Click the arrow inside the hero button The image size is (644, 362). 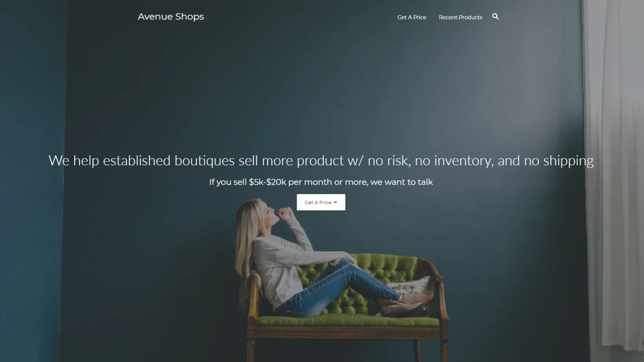coord(335,202)
